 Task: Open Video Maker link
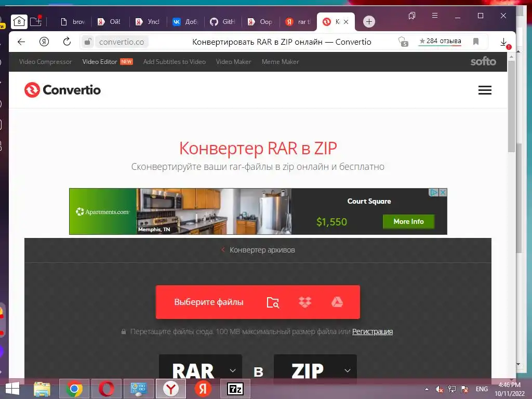233,62
